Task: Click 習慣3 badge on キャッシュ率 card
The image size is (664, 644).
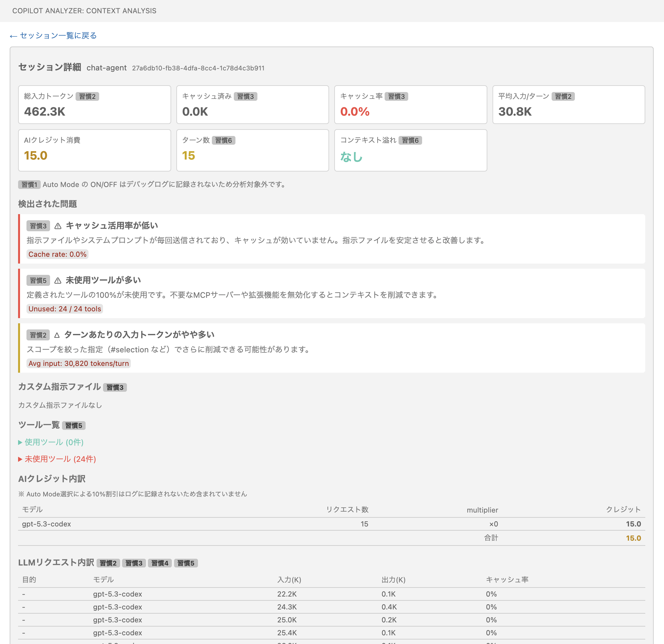Action: [396, 97]
